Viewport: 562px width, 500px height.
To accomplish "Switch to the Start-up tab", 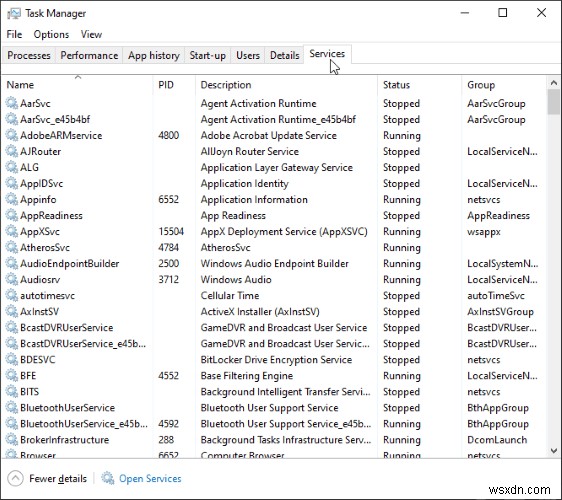I will coord(208,56).
